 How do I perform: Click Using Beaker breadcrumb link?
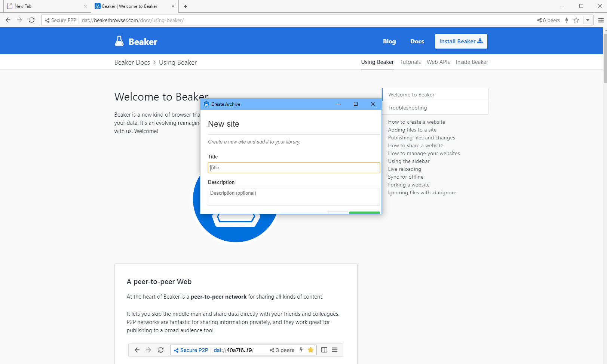pyautogui.click(x=178, y=62)
